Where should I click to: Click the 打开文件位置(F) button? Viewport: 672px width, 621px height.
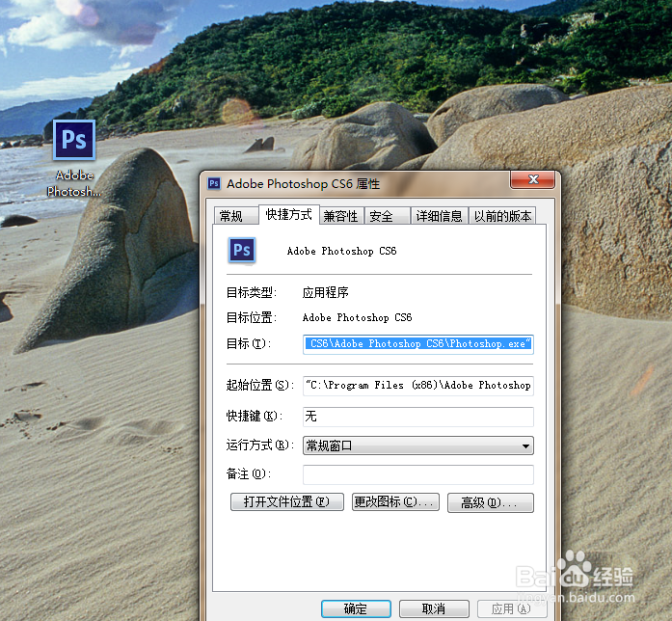pos(287,501)
